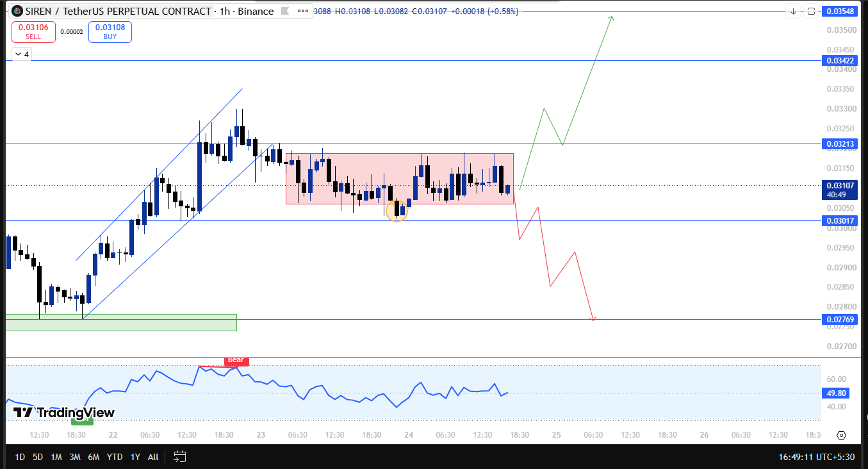The image size is (868, 469).
Task: Open the three-dots more menu in legend
Action: 304,12
